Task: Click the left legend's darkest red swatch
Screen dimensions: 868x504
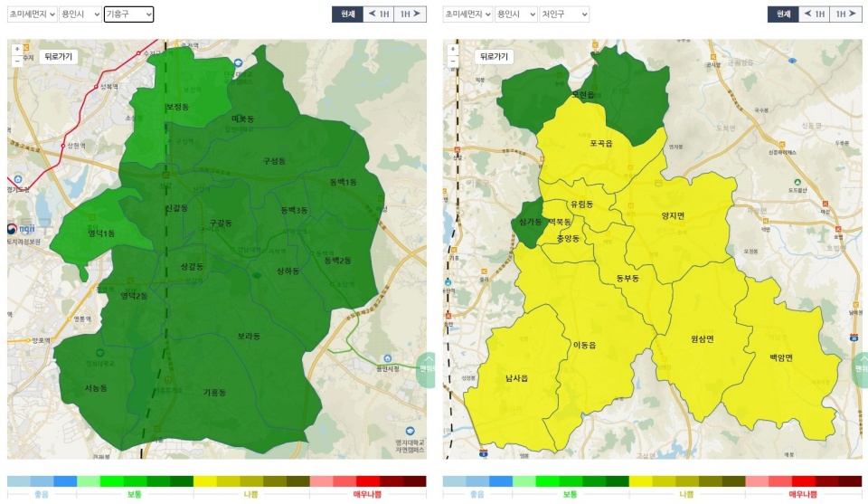Action: tap(414, 481)
